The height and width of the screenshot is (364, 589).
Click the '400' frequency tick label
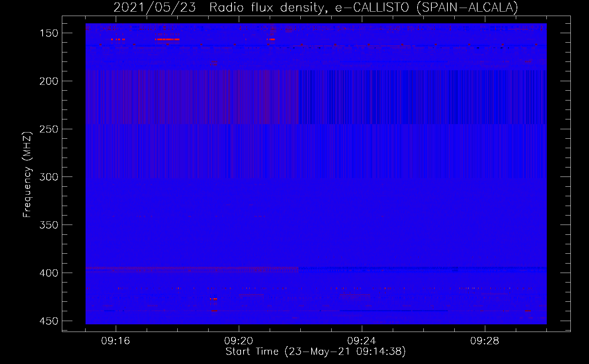[x=49, y=273]
